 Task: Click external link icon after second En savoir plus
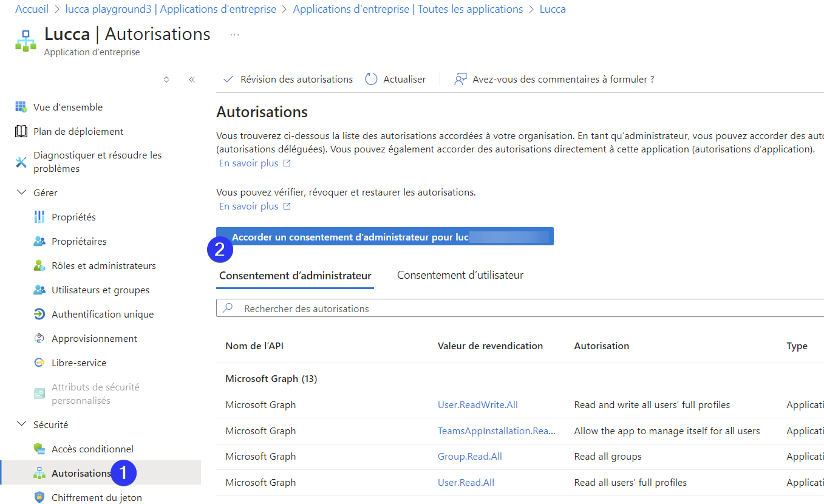pos(287,206)
